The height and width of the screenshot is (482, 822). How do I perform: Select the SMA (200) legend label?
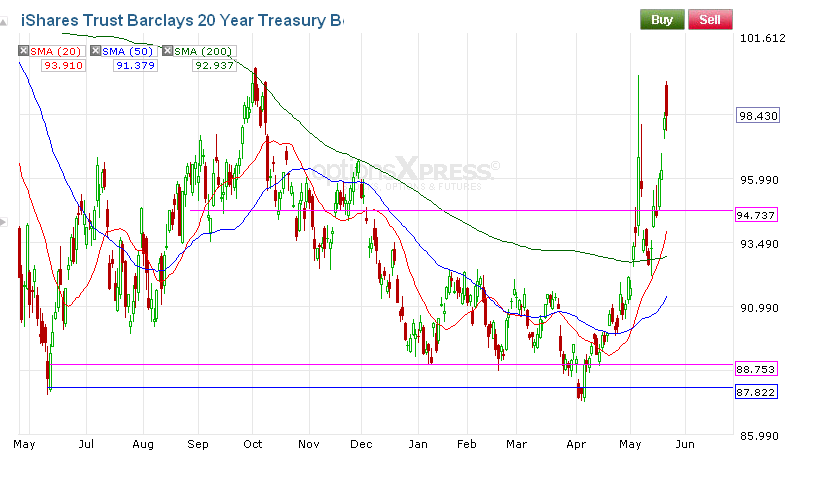point(203,51)
